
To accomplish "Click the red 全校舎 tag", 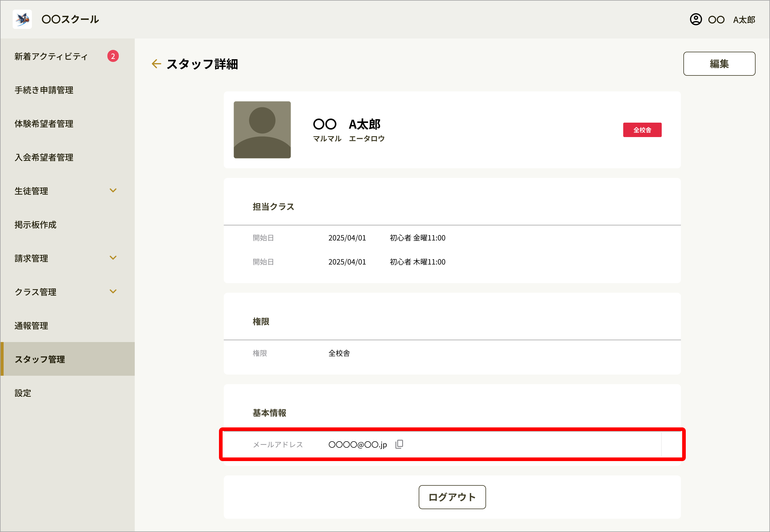I will click(642, 130).
